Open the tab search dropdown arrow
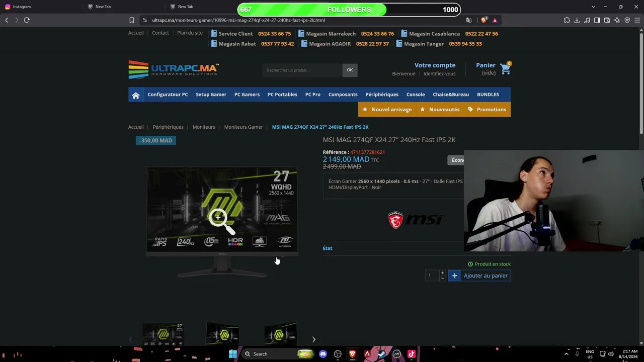Image resolution: width=644 pixels, height=362 pixels. coord(593,7)
